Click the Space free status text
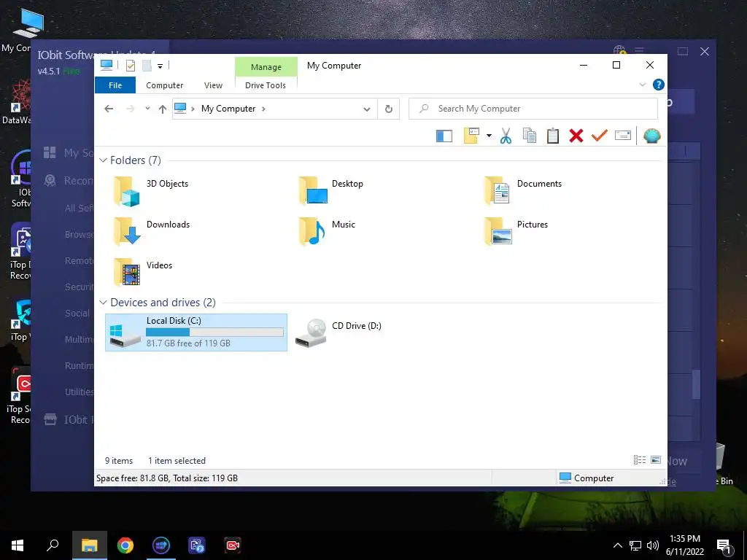747x560 pixels. pos(167,478)
